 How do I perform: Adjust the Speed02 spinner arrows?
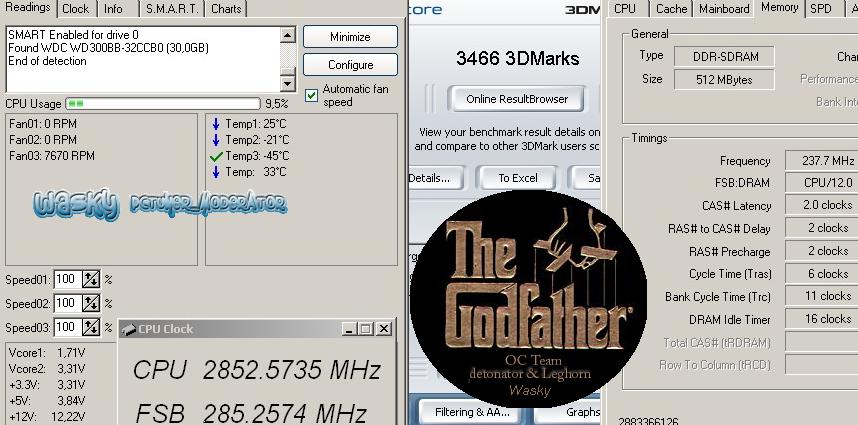(x=91, y=303)
